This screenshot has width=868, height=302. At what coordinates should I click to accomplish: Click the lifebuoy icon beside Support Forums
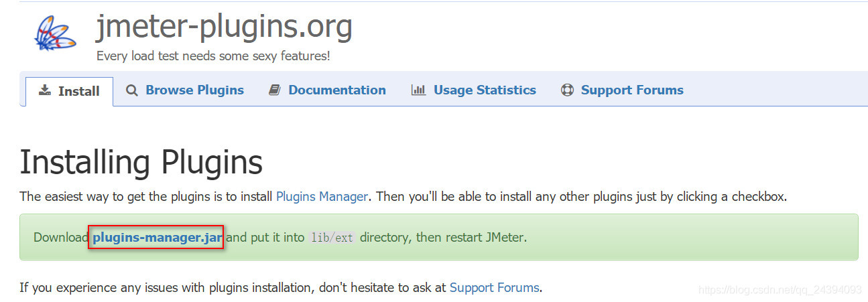[x=567, y=90]
